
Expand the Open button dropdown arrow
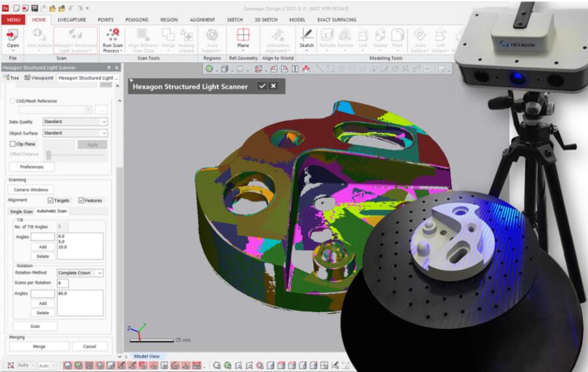13,51
